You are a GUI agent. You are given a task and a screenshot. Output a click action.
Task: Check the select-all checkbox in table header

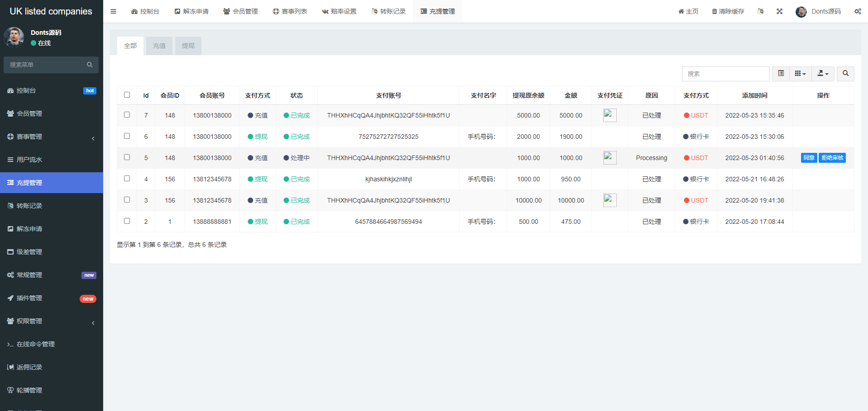coord(127,95)
